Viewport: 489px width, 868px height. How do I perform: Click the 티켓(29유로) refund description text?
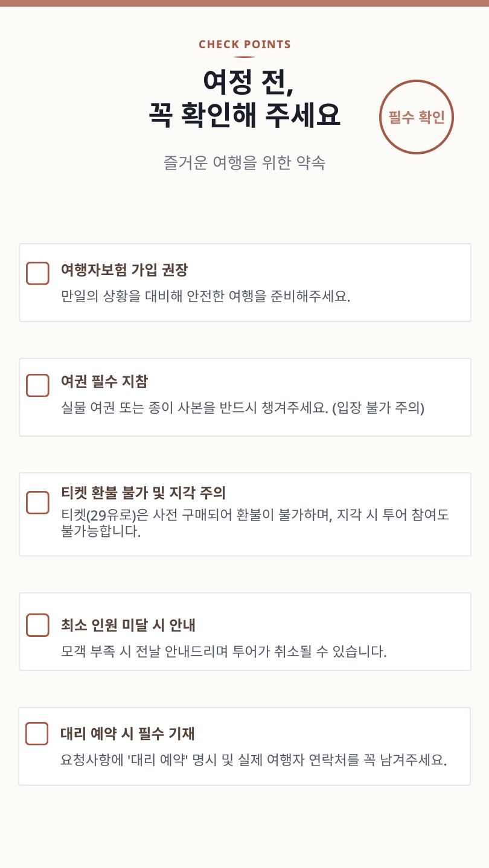255,523
